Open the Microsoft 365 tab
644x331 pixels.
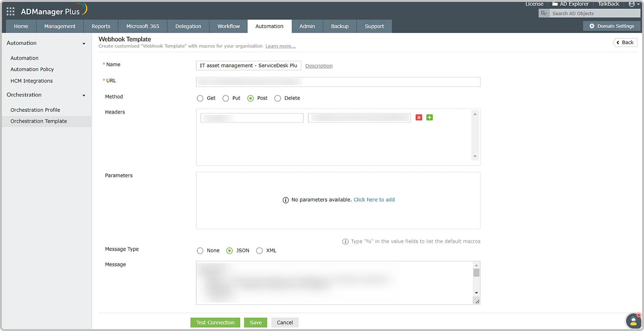pos(142,26)
